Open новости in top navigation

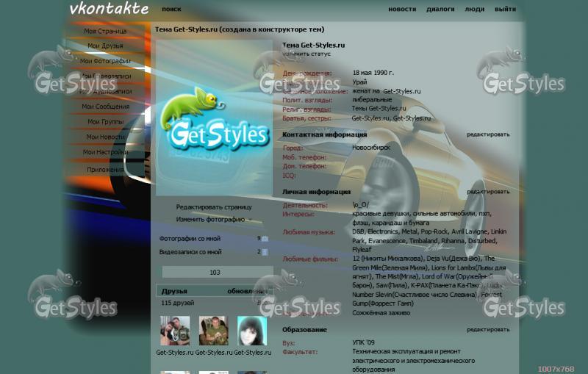click(x=402, y=9)
